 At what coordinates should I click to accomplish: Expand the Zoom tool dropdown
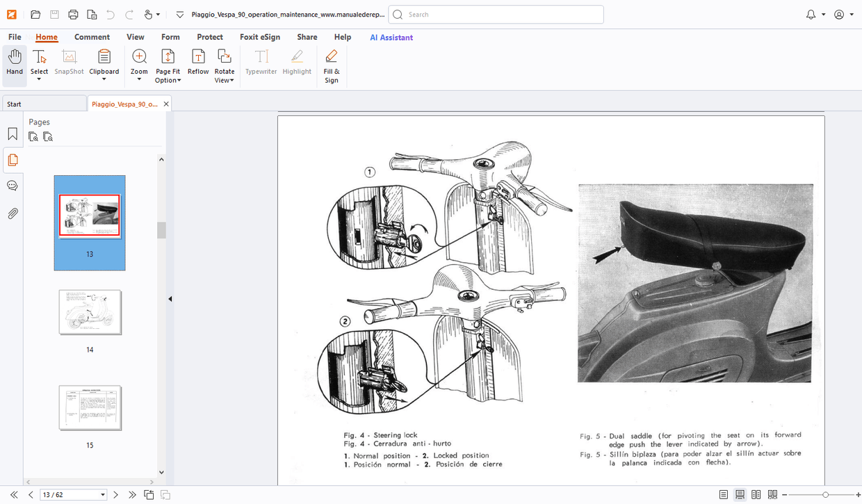tap(139, 80)
